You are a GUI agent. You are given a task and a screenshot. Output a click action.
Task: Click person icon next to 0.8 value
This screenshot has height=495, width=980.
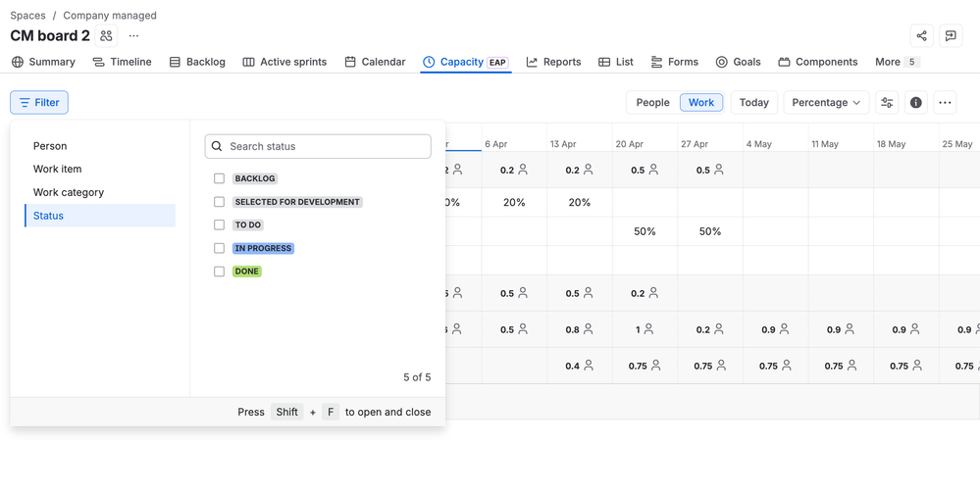589,329
